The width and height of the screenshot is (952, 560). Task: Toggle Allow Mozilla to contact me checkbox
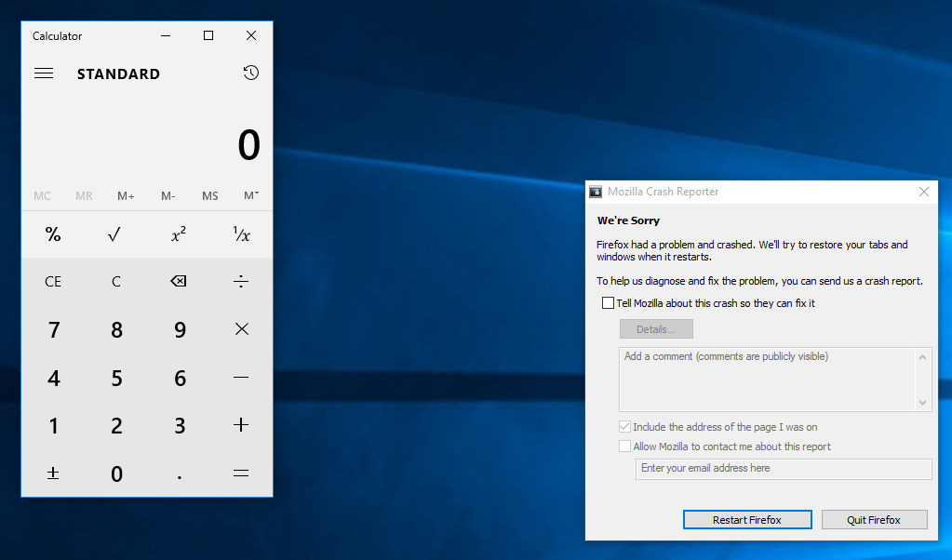(x=624, y=446)
